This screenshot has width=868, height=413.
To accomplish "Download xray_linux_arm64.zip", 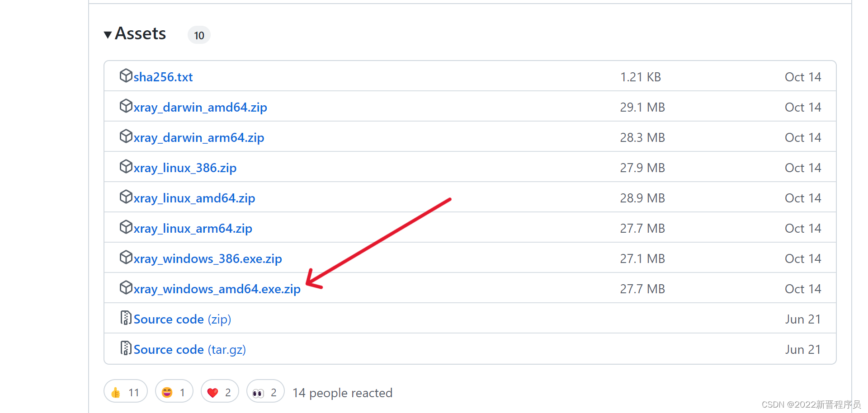I will click(x=193, y=229).
